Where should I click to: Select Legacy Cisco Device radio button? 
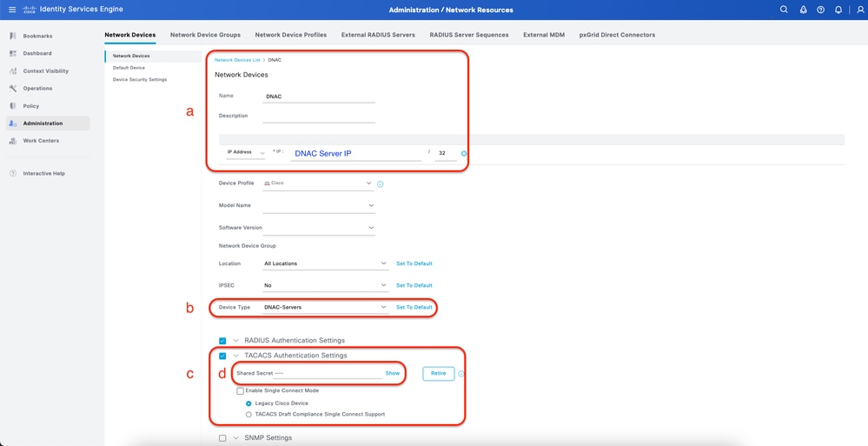pos(248,403)
